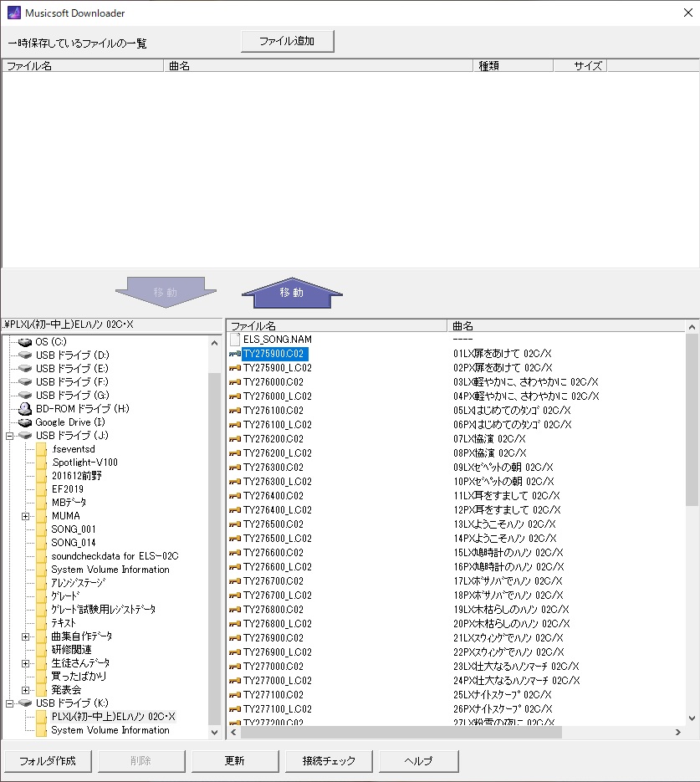The height and width of the screenshot is (782, 700).
Task: Click the key icon of TY275900.C02
Action: [235, 354]
